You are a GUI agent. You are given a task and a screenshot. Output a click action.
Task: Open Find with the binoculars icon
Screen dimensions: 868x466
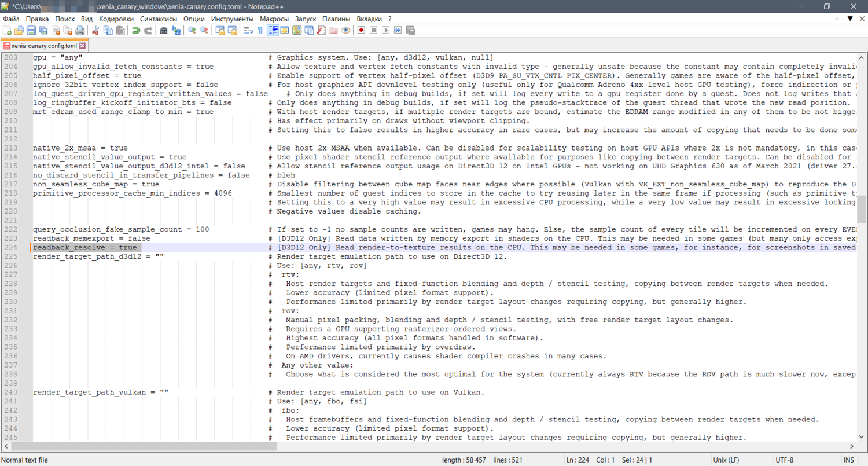pos(164,31)
